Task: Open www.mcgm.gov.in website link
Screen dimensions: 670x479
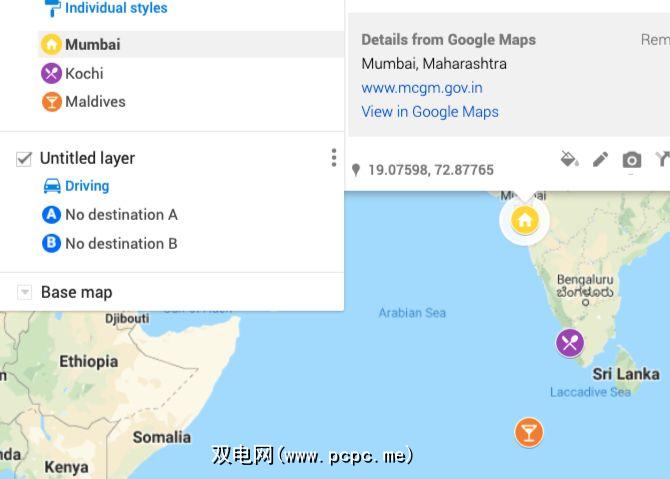Action: 422,88
